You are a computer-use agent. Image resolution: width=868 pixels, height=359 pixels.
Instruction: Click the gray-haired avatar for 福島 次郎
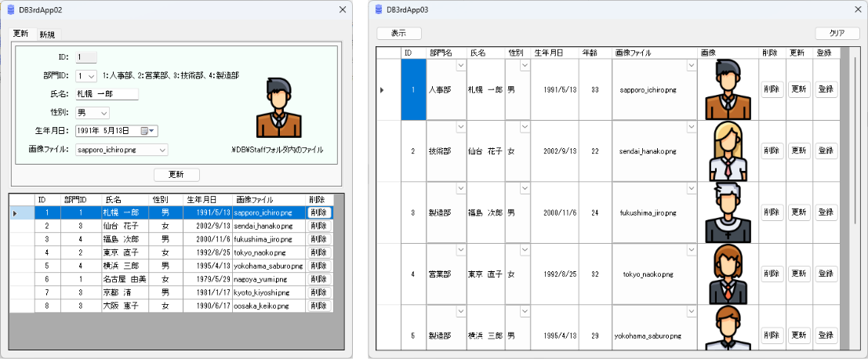coord(727,212)
